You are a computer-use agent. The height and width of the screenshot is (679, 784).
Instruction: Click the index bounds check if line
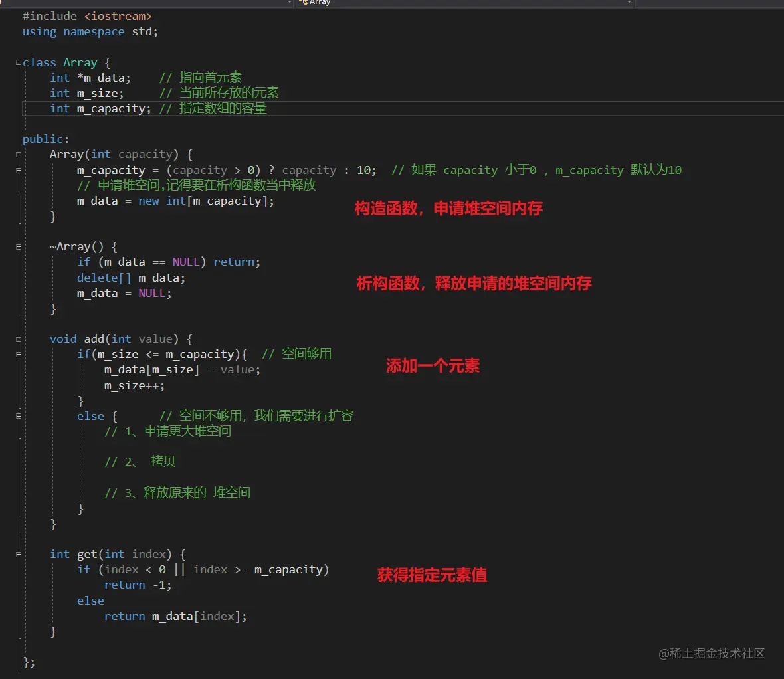pyautogui.click(x=203, y=570)
